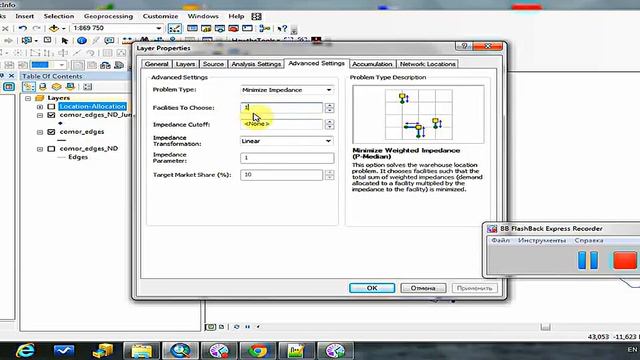640x360 pixels.
Task: Switch to the General tab
Action: tap(156, 64)
